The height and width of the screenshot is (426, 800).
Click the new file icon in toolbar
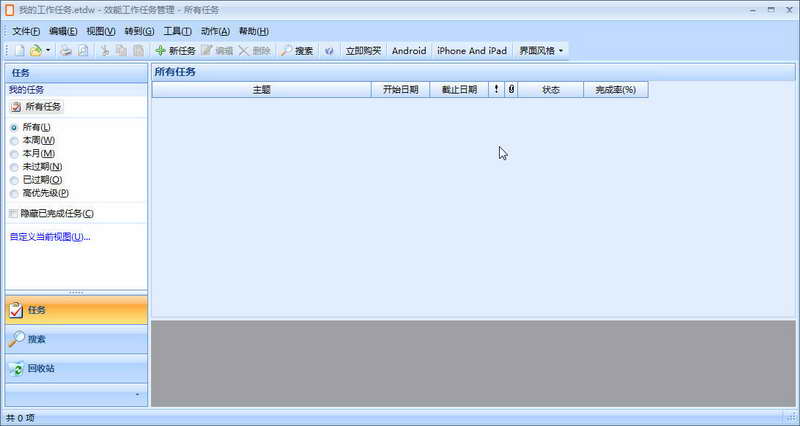19,51
